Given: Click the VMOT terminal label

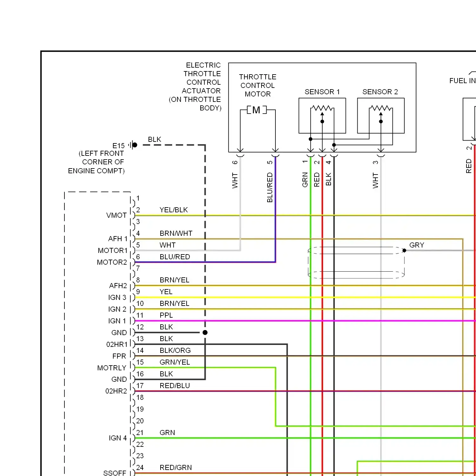Looking at the screenshot, I should (x=116, y=215).
